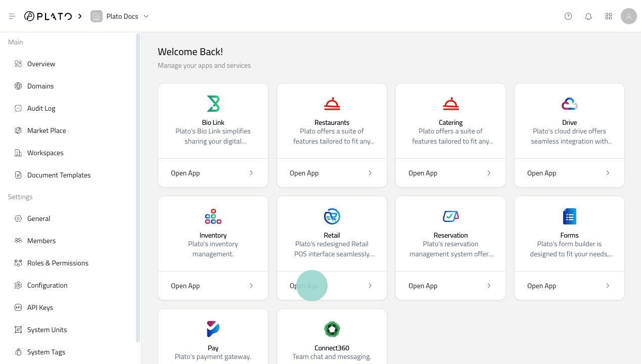Click the Reservation app icon
641x364 pixels.
click(x=451, y=216)
